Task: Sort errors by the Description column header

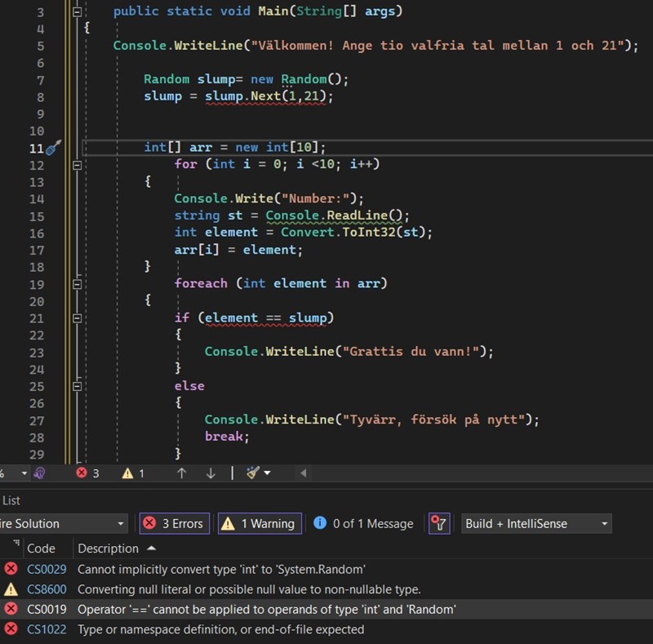Action: click(x=109, y=549)
